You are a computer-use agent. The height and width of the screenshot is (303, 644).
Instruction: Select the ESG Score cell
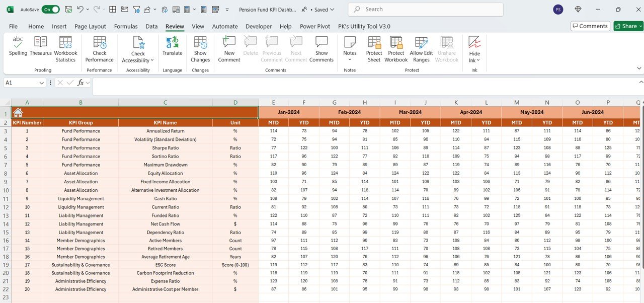click(166, 265)
